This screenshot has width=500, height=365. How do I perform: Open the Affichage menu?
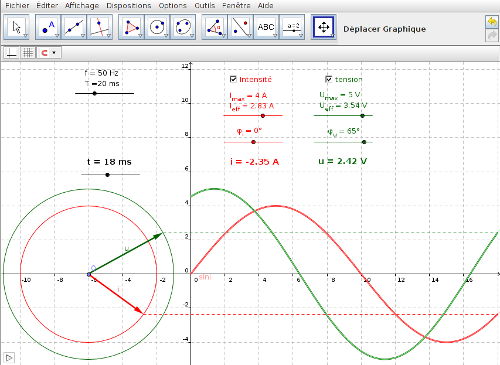click(x=82, y=6)
